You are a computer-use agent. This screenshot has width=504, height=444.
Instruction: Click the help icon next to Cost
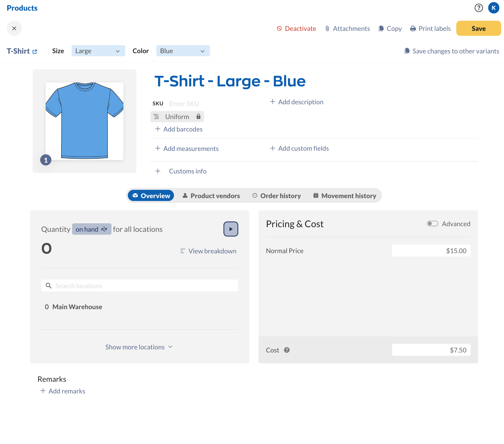tap(287, 350)
